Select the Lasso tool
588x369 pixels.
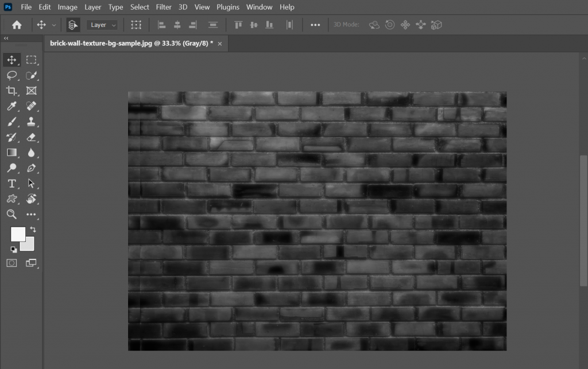tap(11, 75)
